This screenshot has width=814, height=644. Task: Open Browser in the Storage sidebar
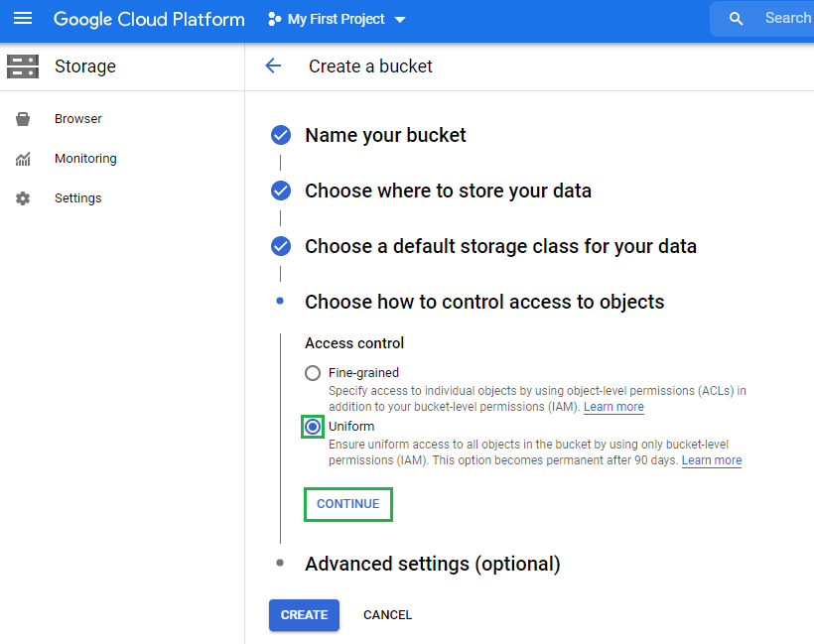pyautogui.click(x=78, y=119)
